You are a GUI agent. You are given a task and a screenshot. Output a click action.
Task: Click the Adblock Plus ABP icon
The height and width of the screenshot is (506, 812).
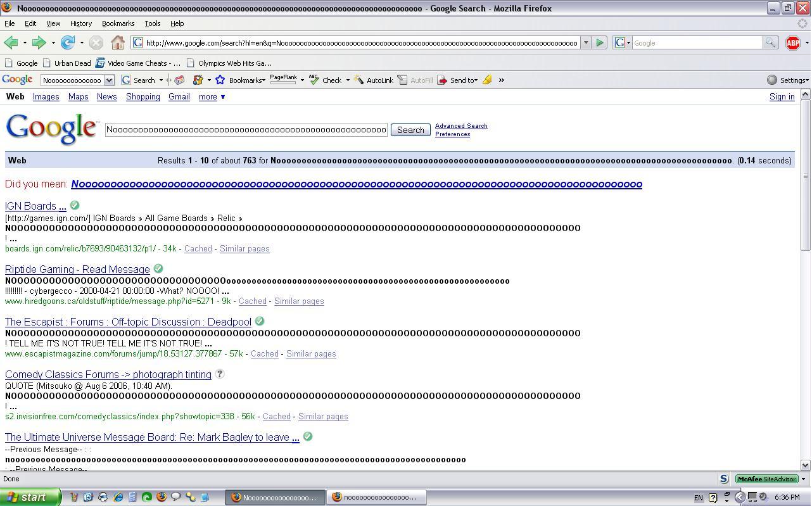coord(792,43)
